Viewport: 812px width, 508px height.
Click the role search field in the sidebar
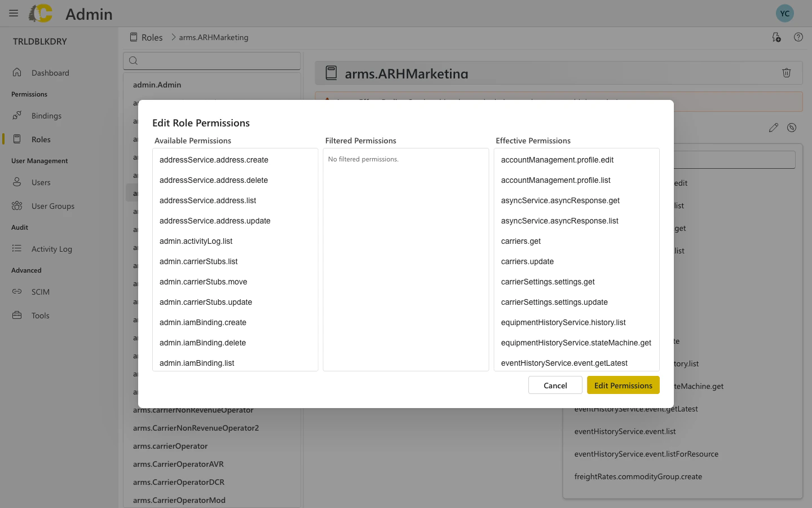tap(211, 60)
